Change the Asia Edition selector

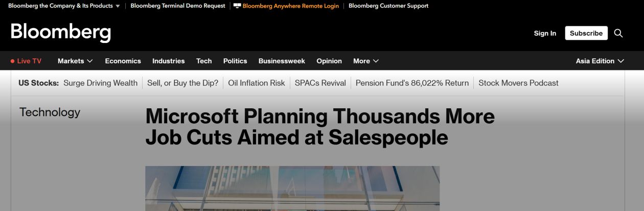[x=600, y=61]
